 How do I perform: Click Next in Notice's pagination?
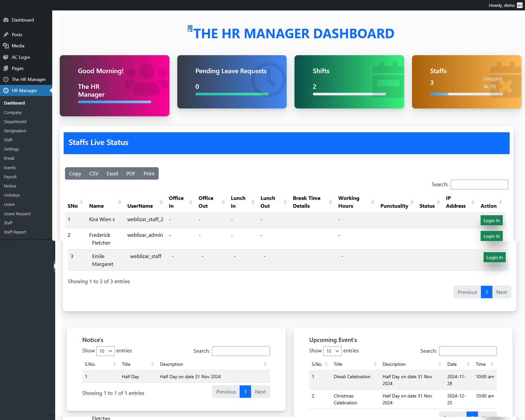(x=260, y=392)
